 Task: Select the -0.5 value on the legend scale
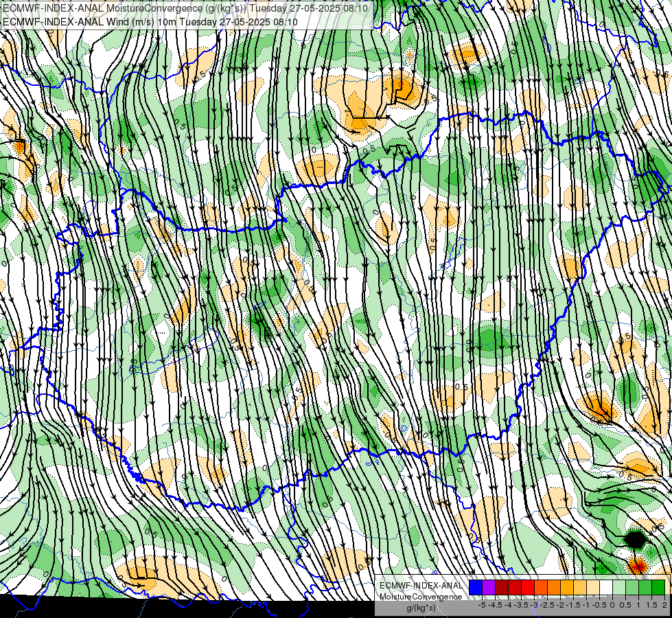[599, 605]
